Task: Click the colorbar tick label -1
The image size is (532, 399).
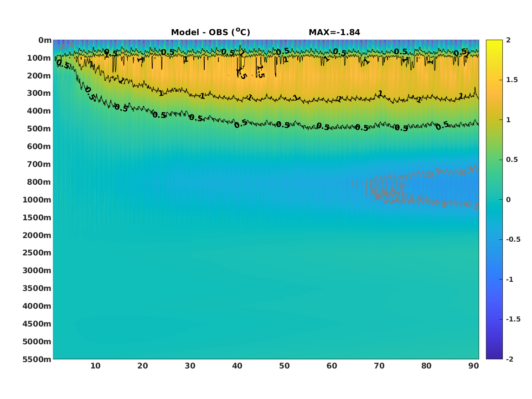Action: [510, 279]
